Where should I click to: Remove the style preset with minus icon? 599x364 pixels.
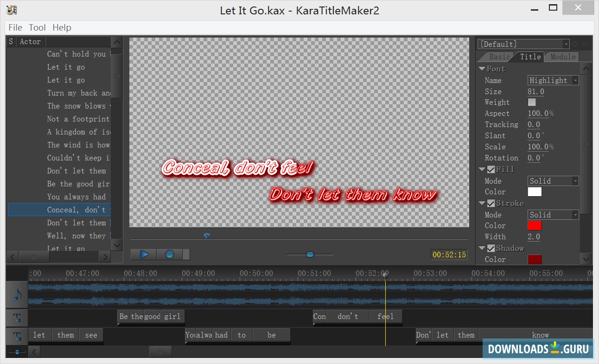(x=585, y=44)
